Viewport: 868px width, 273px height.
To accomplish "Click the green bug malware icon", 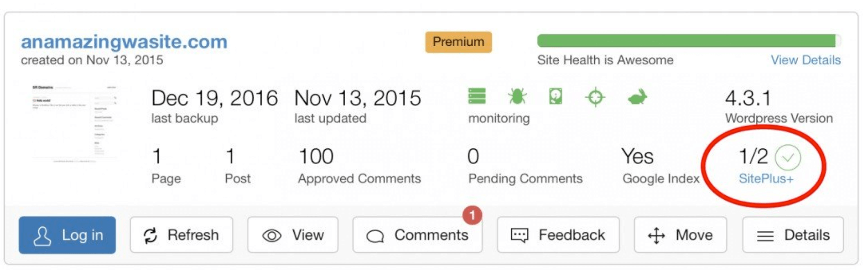I will pos(517,96).
